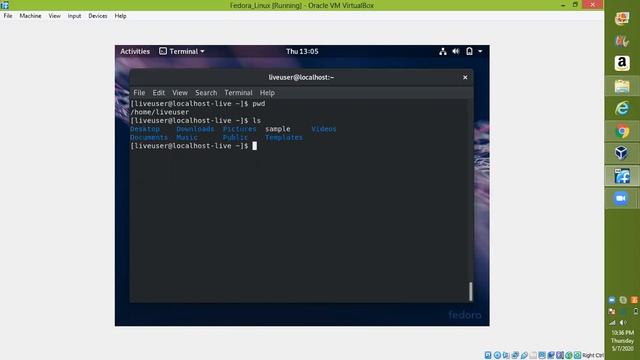
Task: Open the terminal View menu
Action: [180, 93]
